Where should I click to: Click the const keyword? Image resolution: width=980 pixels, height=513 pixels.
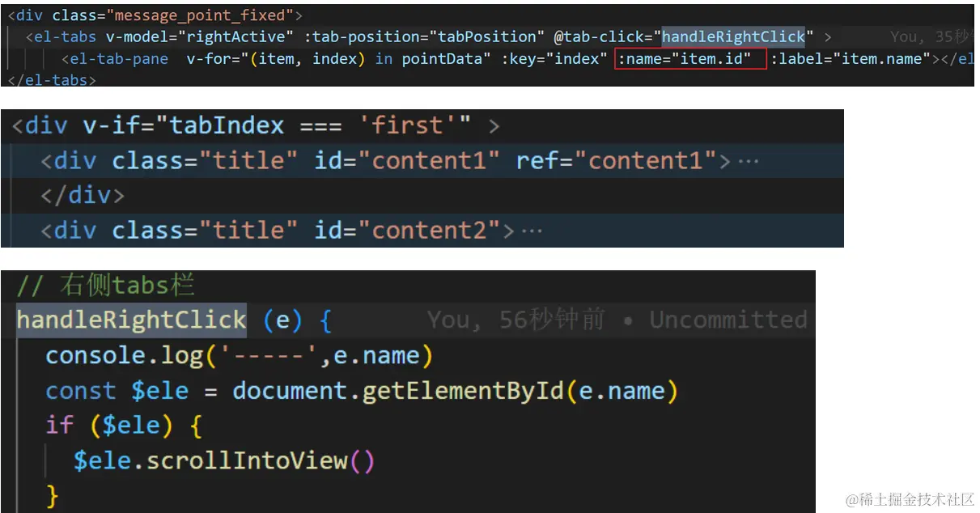[81, 391]
